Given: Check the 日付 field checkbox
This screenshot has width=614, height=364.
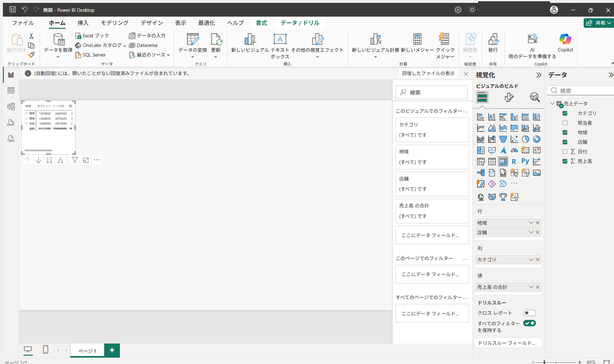Looking at the screenshot, I should pos(565,151).
